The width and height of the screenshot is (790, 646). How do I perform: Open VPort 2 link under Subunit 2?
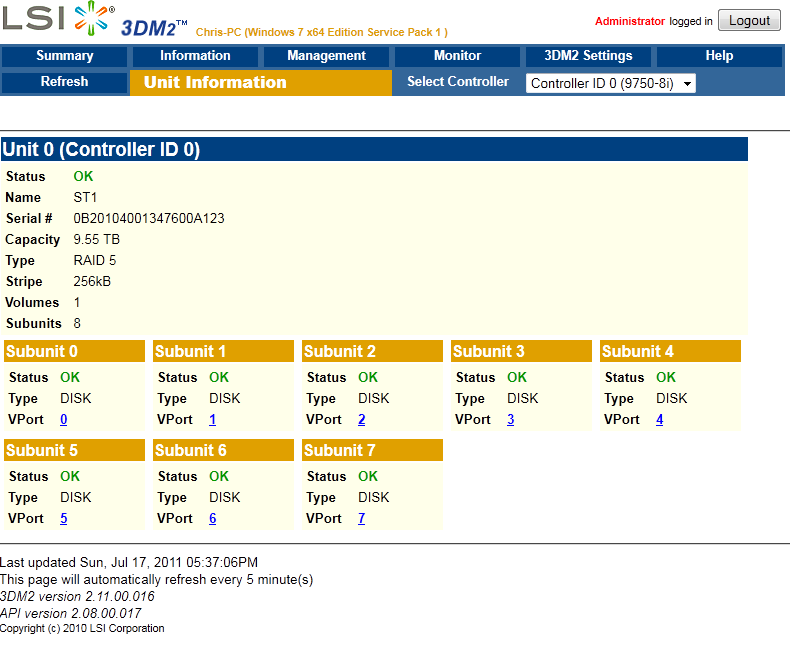point(362,419)
